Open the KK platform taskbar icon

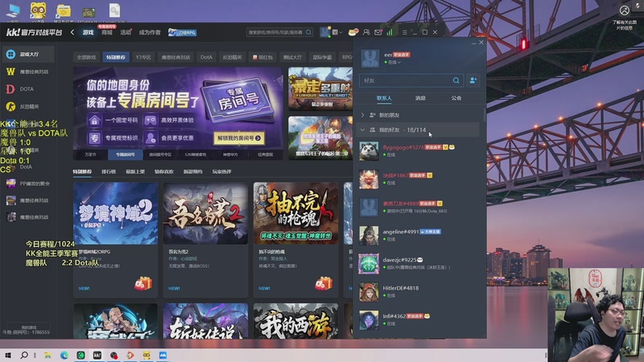(x=97, y=356)
